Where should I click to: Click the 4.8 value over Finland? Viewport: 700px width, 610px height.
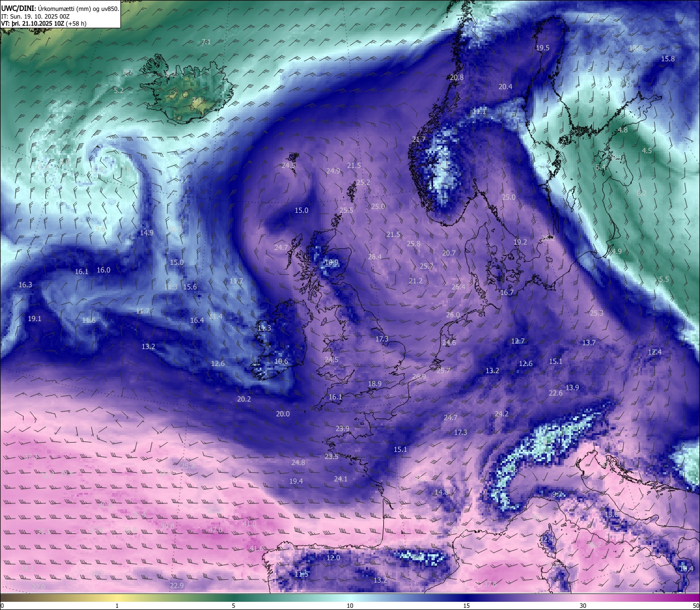pyautogui.click(x=623, y=130)
